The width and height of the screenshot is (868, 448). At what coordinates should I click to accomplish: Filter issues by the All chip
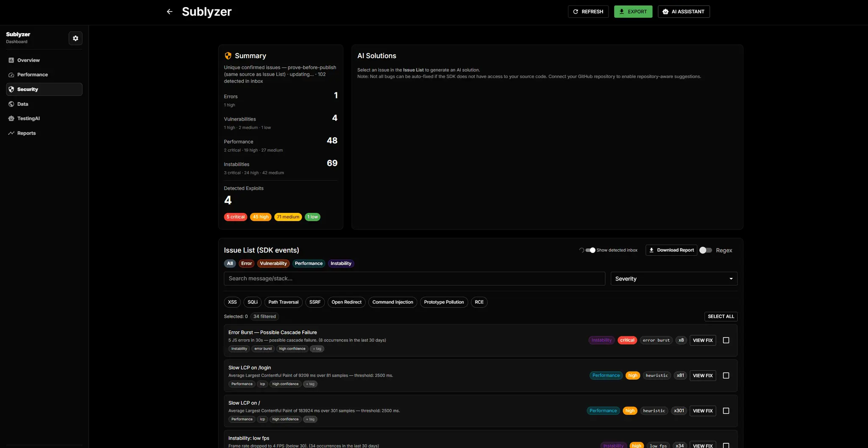click(230, 263)
